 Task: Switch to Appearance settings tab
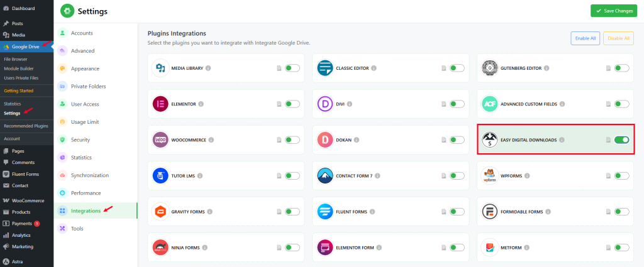[96, 68]
